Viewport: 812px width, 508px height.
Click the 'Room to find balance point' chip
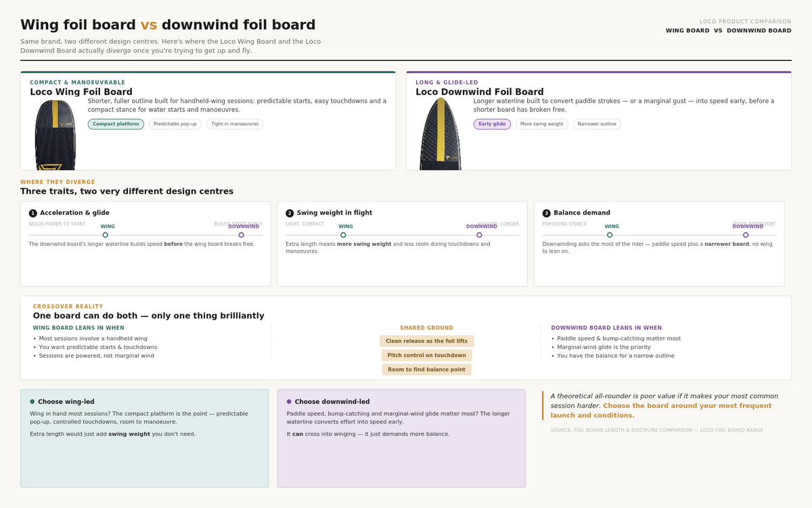[x=426, y=370]
